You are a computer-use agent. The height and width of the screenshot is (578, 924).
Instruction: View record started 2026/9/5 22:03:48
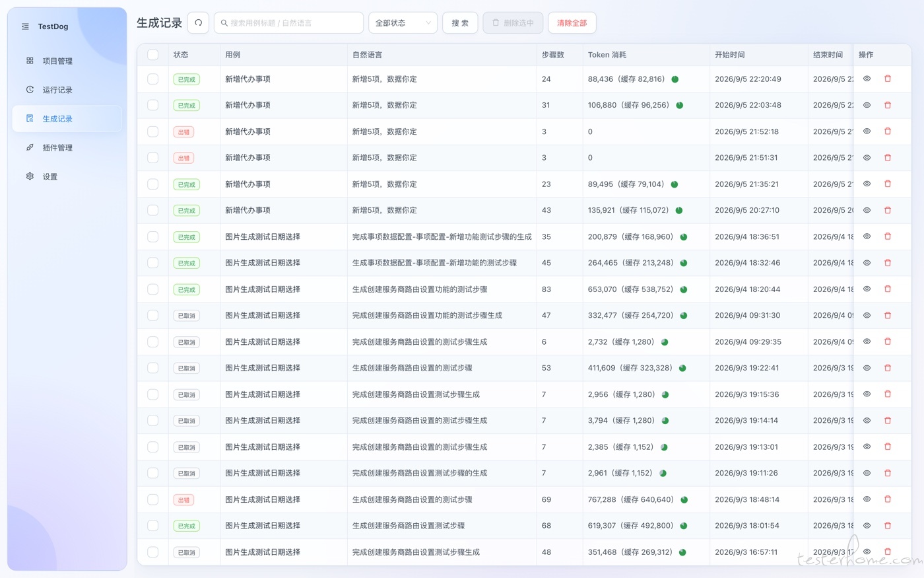click(867, 105)
